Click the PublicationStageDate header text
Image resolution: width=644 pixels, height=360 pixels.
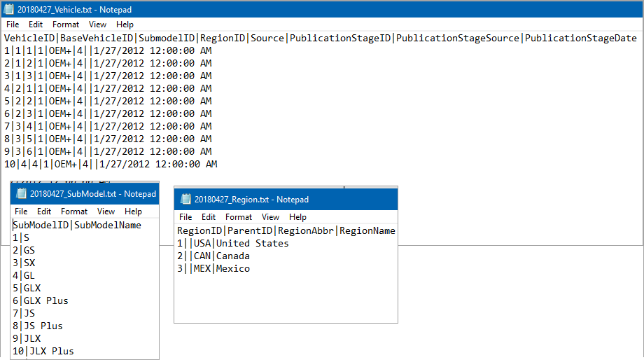tap(581, 39)
